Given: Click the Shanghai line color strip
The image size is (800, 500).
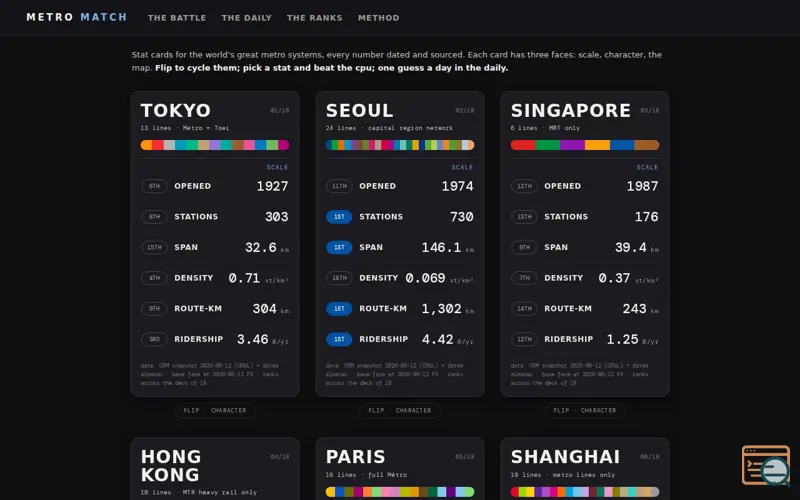Looking at the screenshot, I should point(585,492).
